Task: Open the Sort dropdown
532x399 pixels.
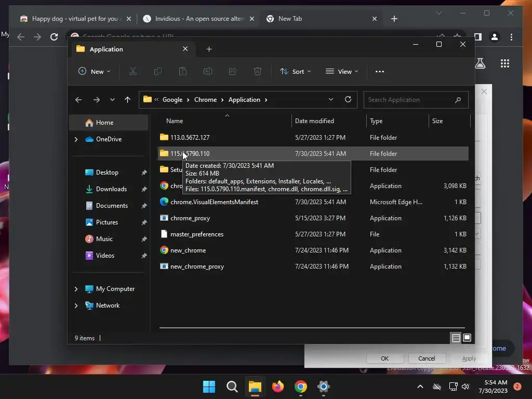Action: (295, 71)
